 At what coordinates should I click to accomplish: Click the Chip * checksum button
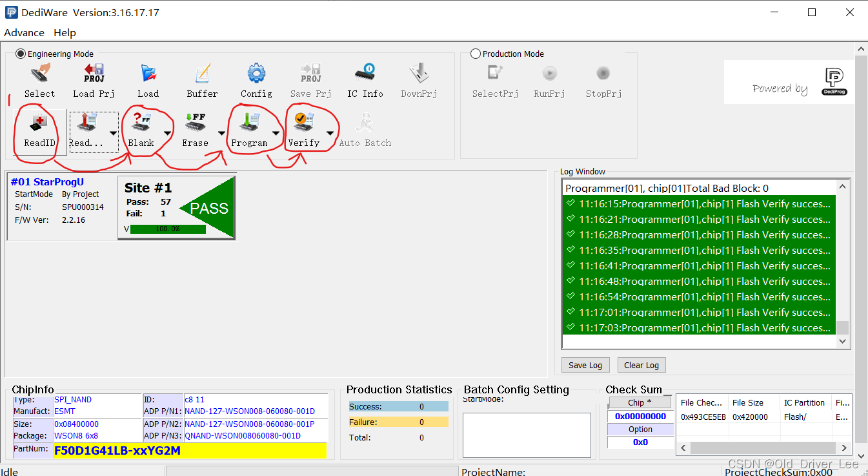point(640,402)
